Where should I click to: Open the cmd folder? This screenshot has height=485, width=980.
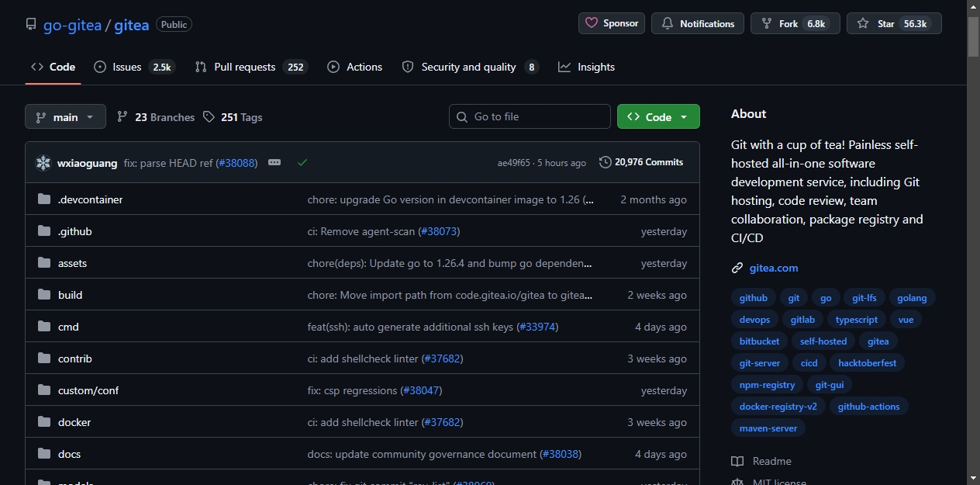tap(68, 327)
